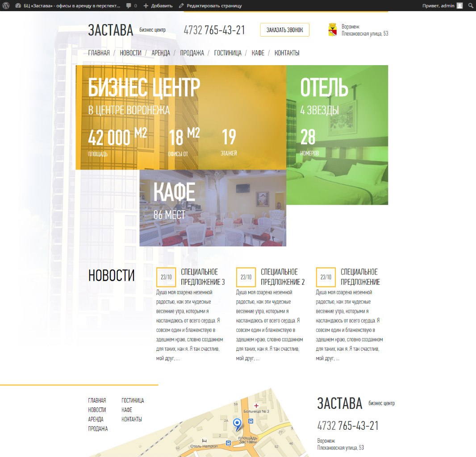Open КОНТАКТЫ in the top navigation
The height and width of the screenshot is (457, 476).
coord(287,53)
